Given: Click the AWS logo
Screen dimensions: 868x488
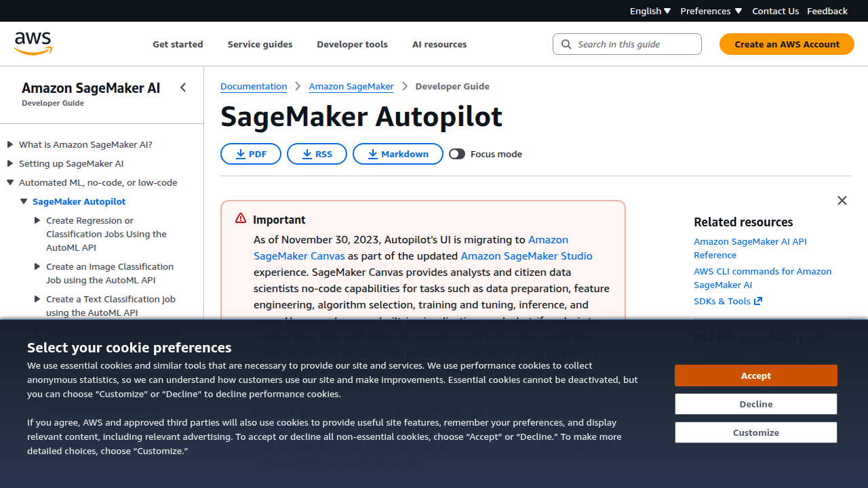Looking at the screenshot, I should tap(33, 44).
